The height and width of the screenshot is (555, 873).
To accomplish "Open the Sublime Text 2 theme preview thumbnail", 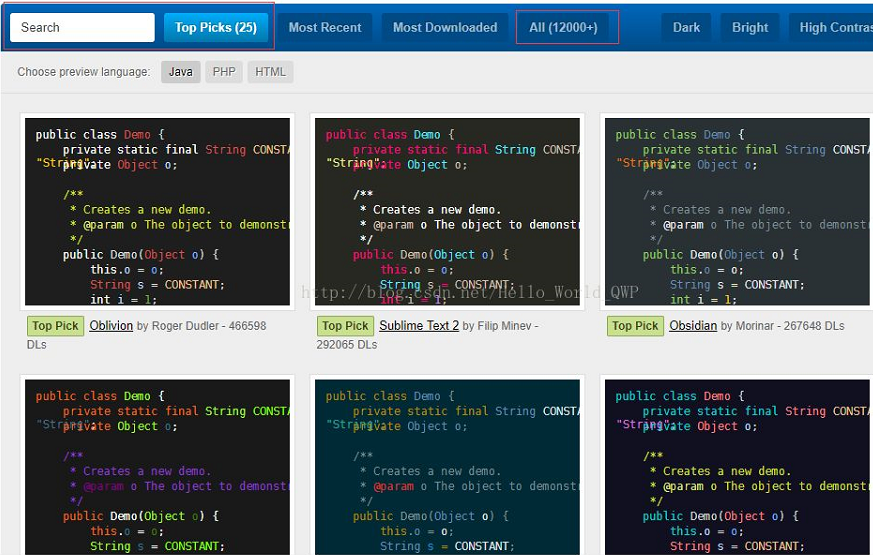I will [447, 212].
